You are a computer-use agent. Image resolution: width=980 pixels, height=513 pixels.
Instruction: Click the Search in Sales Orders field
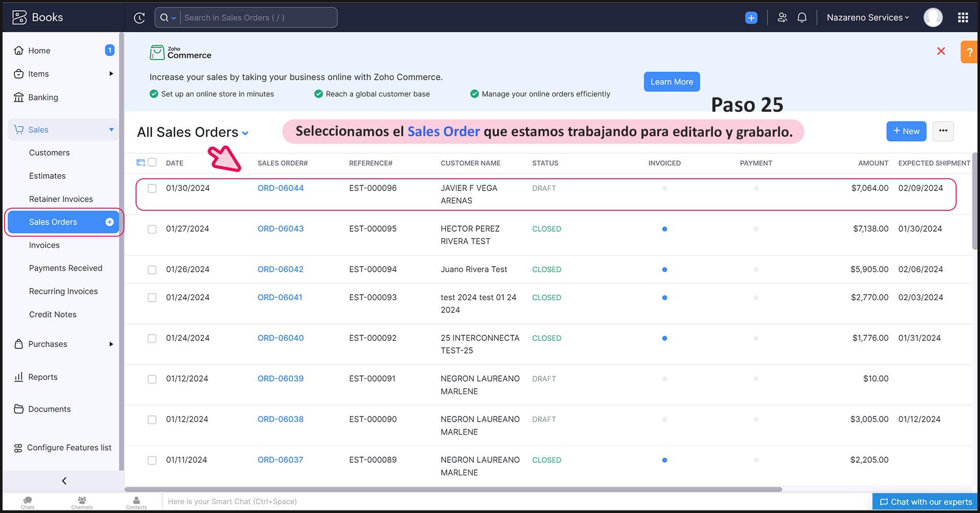point(256,18)
